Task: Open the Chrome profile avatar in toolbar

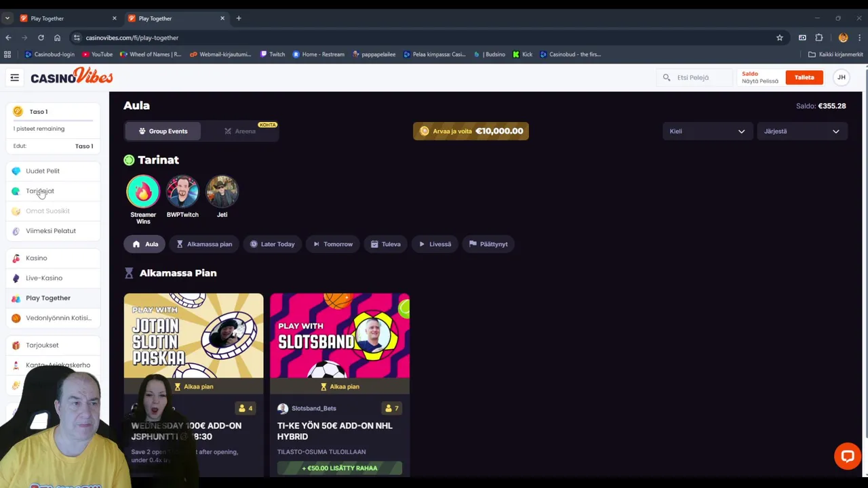Action: pyautogui.click(x=843, y=38)
